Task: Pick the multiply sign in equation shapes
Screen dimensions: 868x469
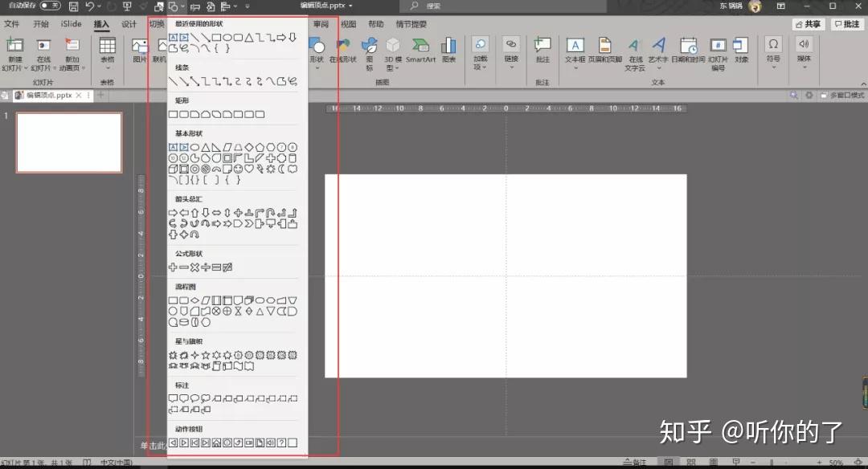Action: (194, 267)
